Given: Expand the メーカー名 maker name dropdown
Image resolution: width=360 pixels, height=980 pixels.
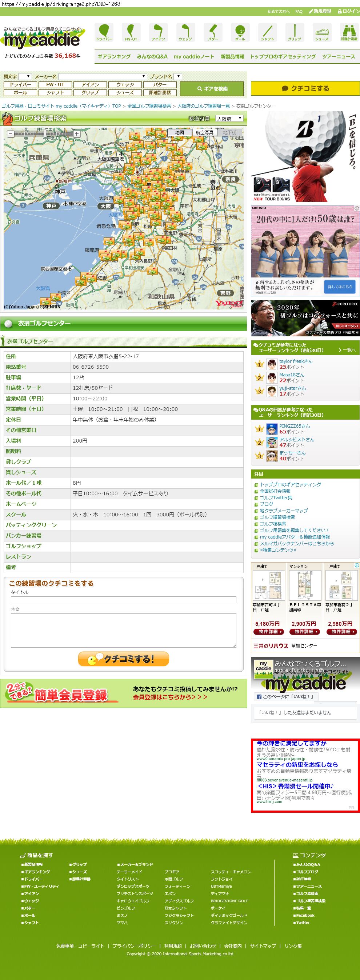Looking at the screenshot, I should coord(103,76).
